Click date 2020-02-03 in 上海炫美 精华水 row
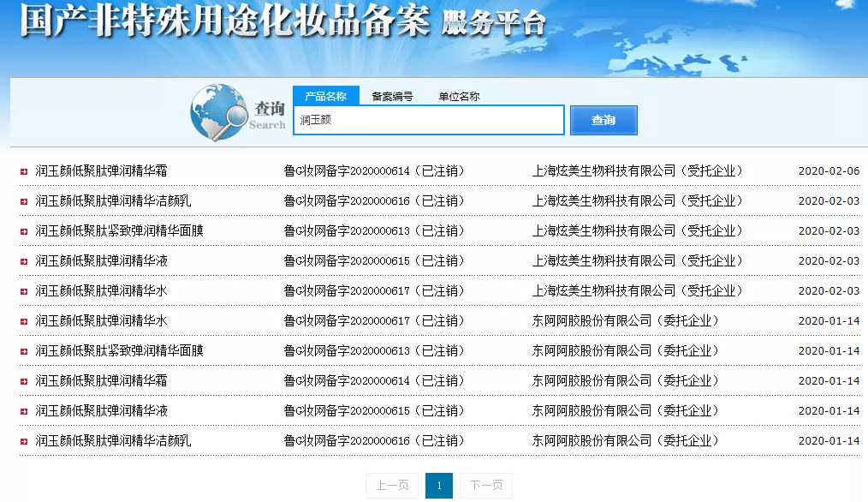 829,290
